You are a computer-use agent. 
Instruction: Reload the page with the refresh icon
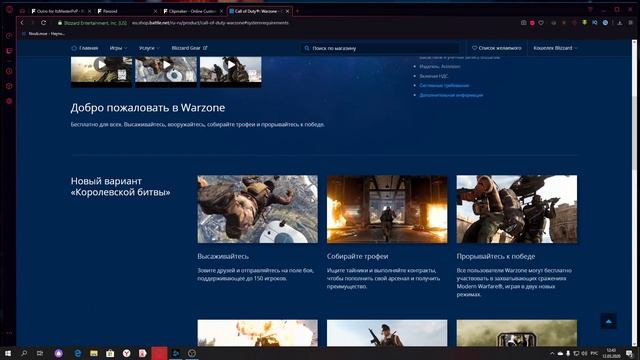click(x=43, y=23)
